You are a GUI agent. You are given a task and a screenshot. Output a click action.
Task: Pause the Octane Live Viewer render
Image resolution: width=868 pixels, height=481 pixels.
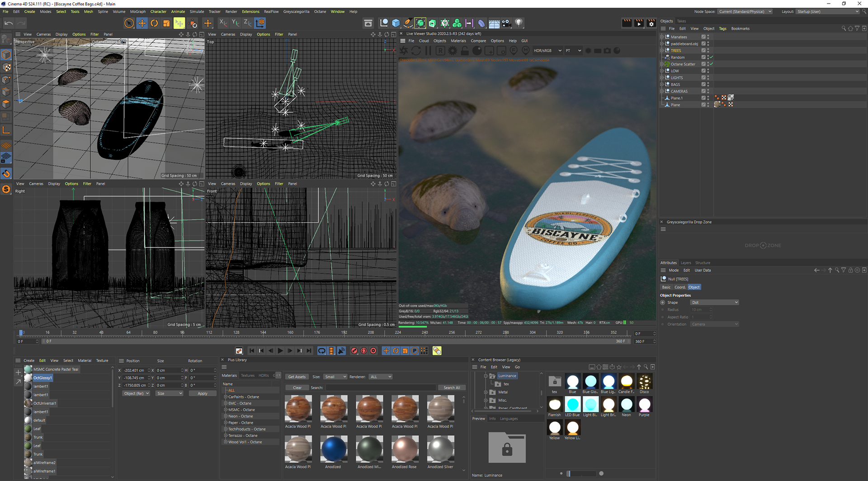tap(428, 51)
